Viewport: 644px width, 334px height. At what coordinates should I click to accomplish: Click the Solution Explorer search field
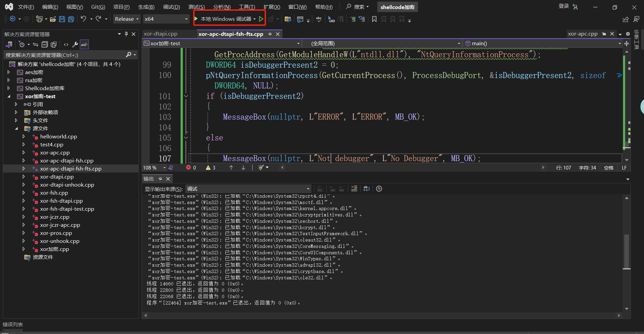tap(65, 55)
